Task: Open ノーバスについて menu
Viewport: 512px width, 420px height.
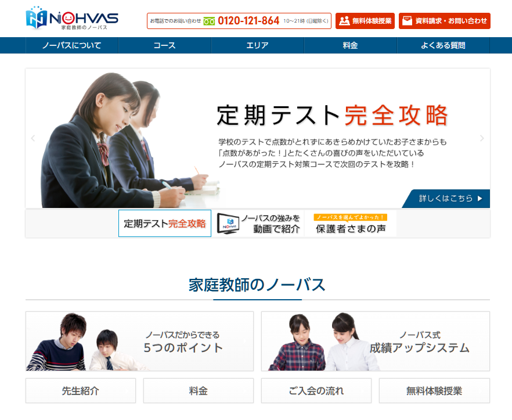Action: (72, 45)
